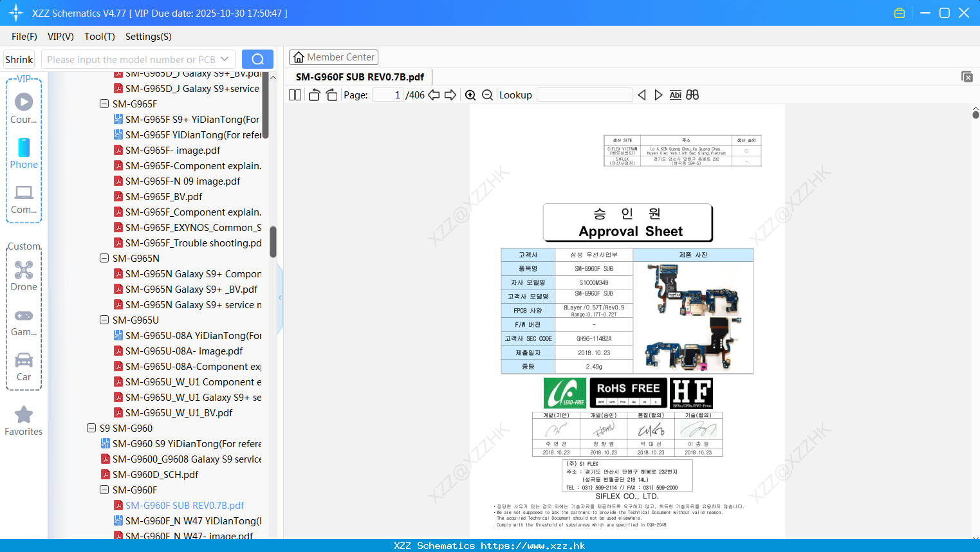This screenshot has width=980, height=552.
Task: Click the model number search field
Action: (131, 59)
